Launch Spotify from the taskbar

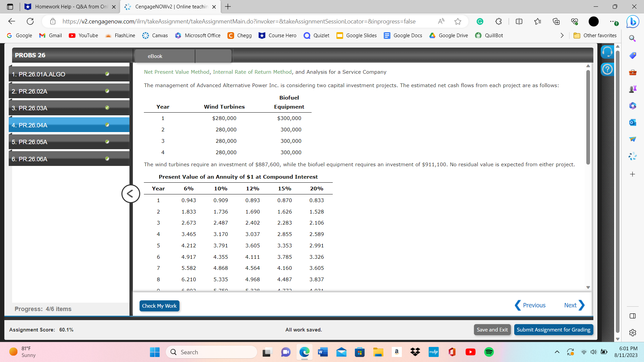click(x=489, y=352)
